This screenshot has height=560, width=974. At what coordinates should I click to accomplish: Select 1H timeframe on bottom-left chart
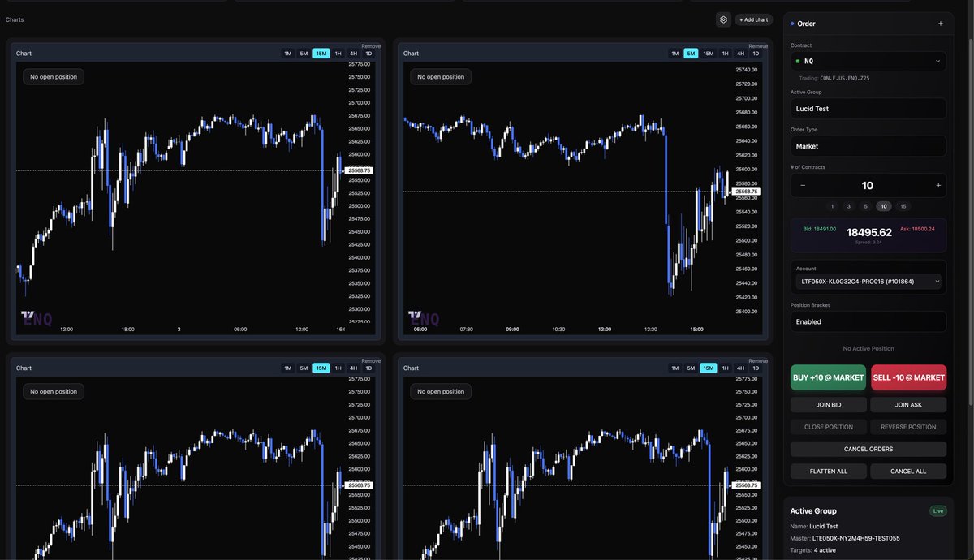click(338, 368)
